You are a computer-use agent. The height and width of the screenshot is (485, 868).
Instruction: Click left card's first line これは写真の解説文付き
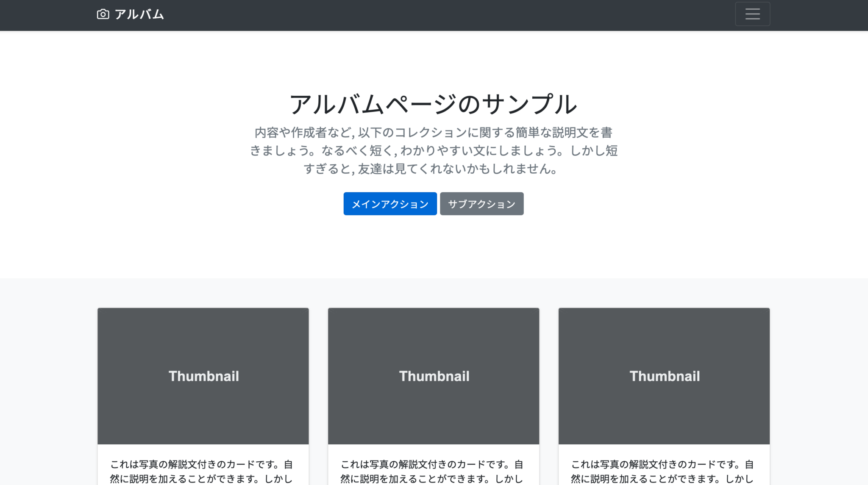click(x=201, y=464)
